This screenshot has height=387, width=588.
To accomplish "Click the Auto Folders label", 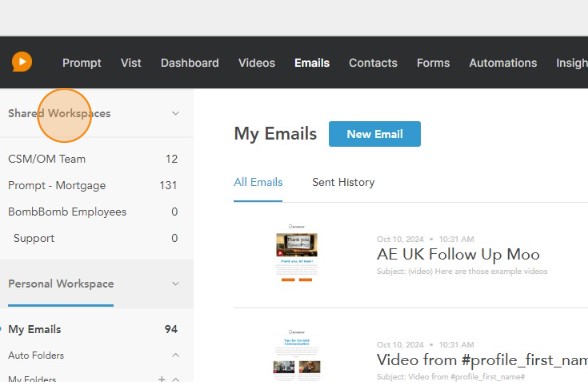I will [36, 355].
